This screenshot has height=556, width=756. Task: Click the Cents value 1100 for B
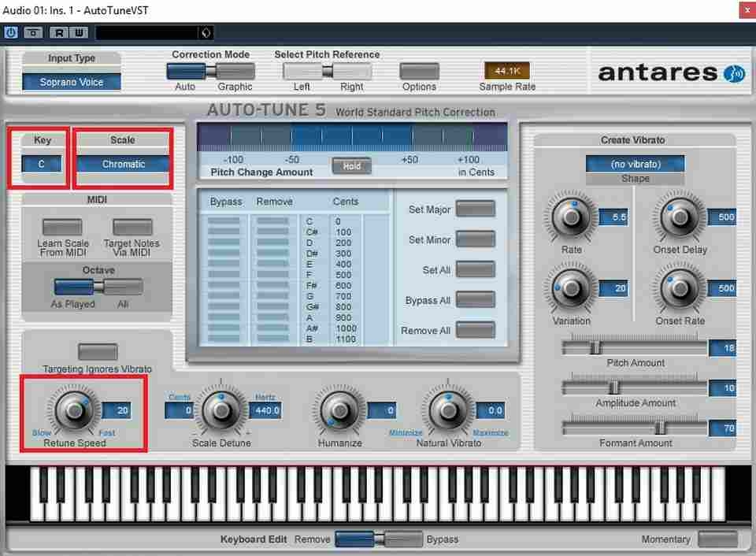346,339
